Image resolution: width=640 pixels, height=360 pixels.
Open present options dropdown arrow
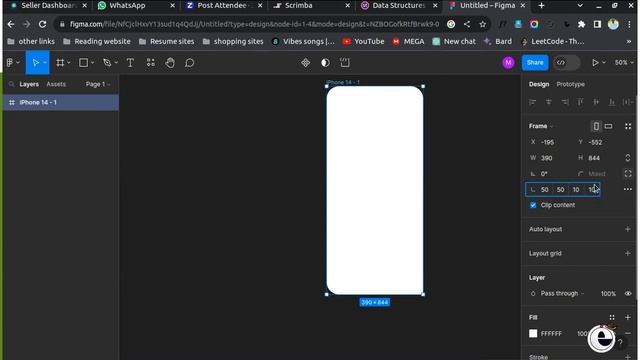(604, 62)
